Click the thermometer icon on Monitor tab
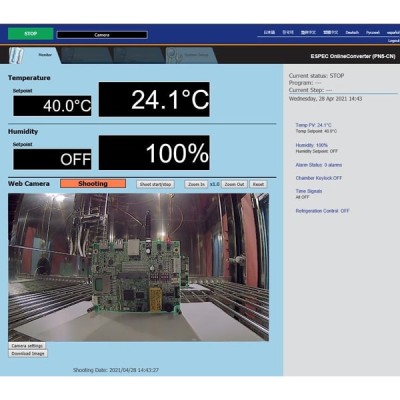 (x=16, y=55)
